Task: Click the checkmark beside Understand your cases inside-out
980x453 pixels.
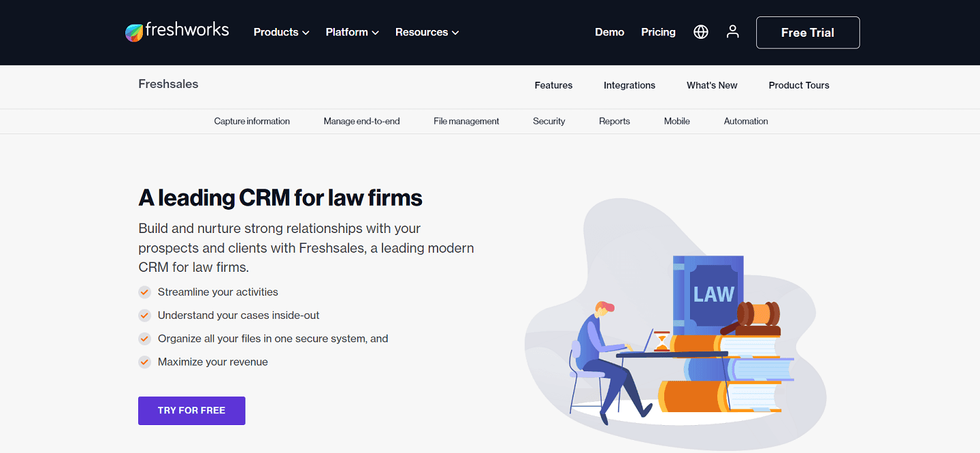Action: coord(144,315)
